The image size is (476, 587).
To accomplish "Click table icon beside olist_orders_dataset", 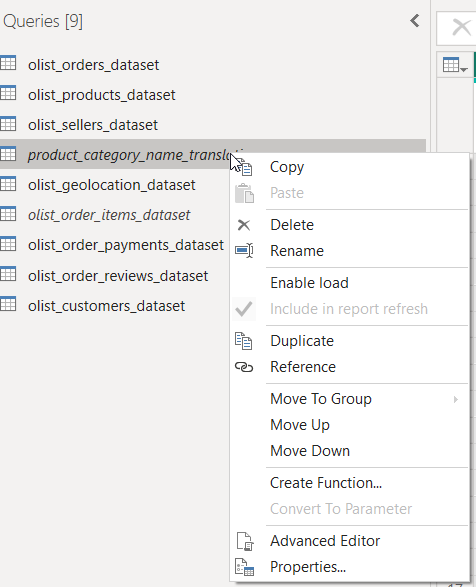I will point(8,63).
